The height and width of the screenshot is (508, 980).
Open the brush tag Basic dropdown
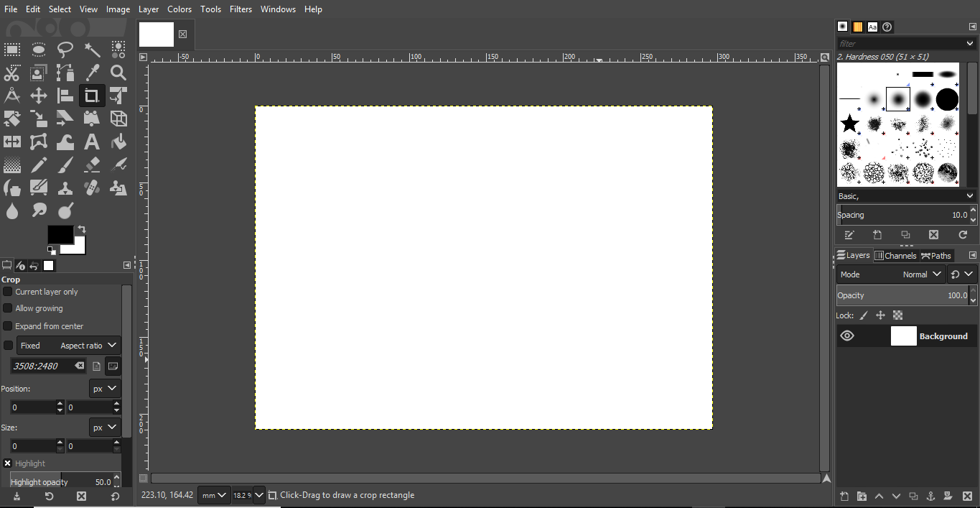coord(907,196)
